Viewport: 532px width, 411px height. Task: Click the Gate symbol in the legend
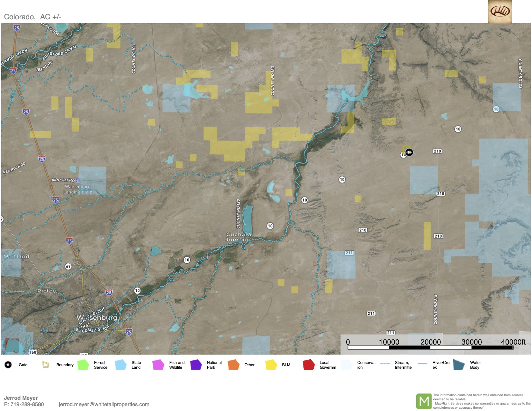(x=8, y=365)
